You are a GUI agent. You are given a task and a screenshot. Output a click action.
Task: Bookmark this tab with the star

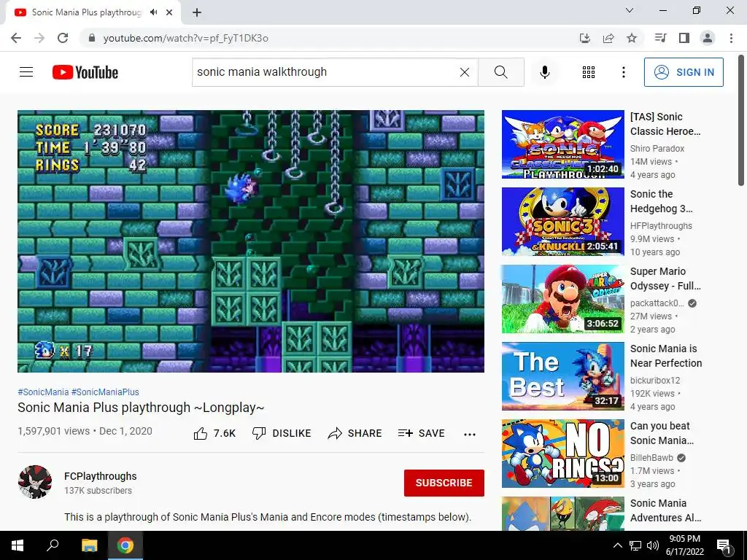[632, 38]
